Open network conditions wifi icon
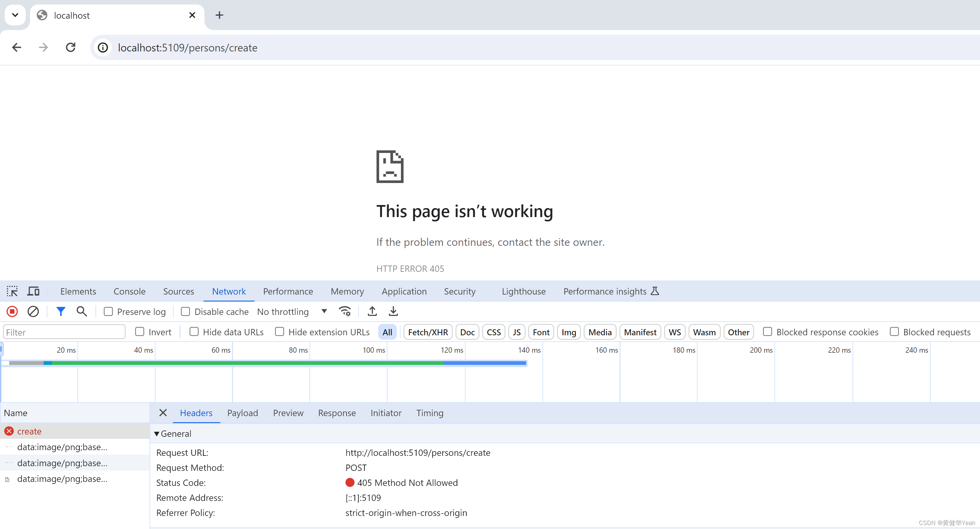Screen dimensions: 980x529 (x=345, y=312)
